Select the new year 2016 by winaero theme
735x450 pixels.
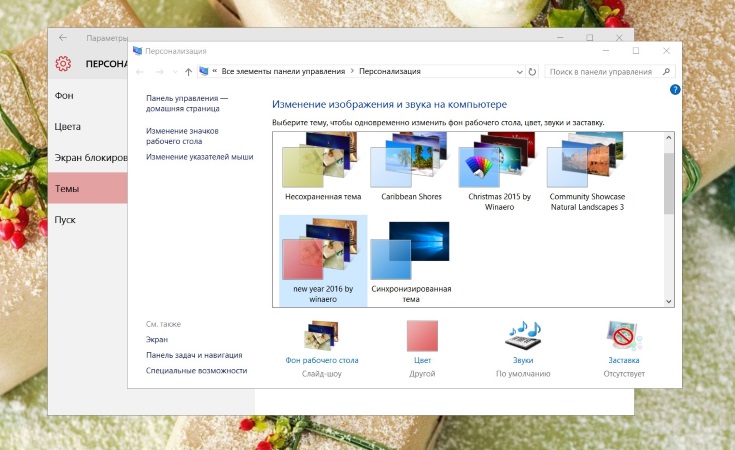click(x=323, y=261)
